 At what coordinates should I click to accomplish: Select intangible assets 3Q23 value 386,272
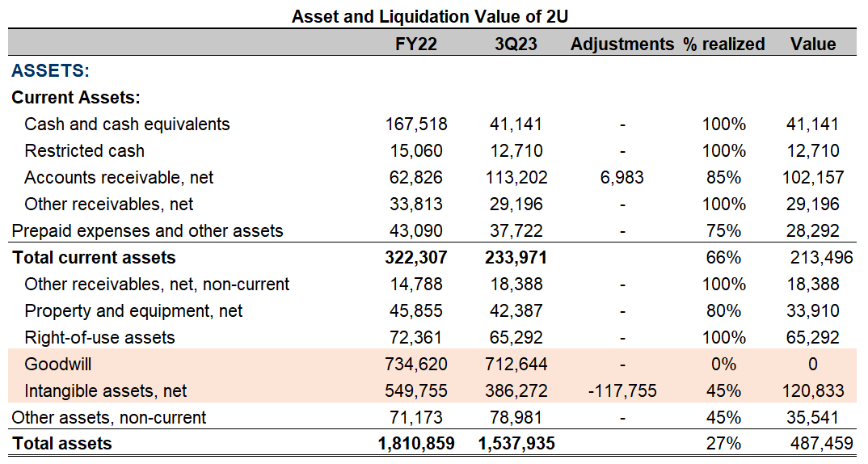(x=516, y=391)
